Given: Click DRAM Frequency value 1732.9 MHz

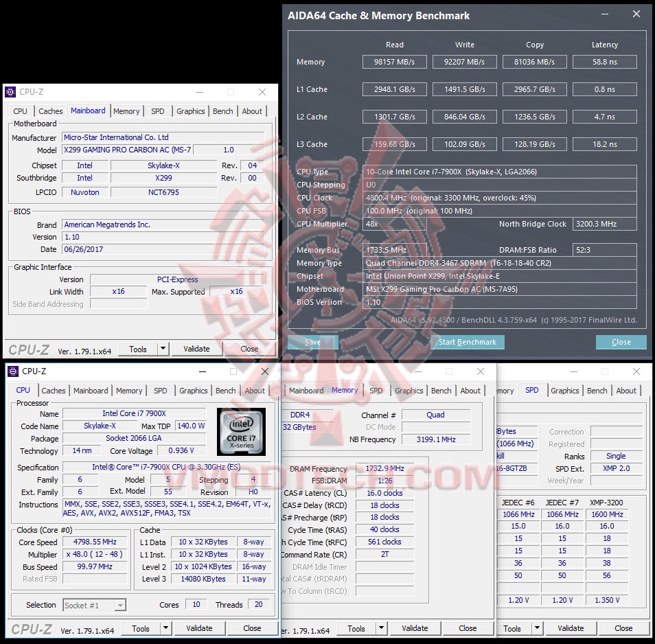Looking at the screenshot, I should tap(384, 469).
